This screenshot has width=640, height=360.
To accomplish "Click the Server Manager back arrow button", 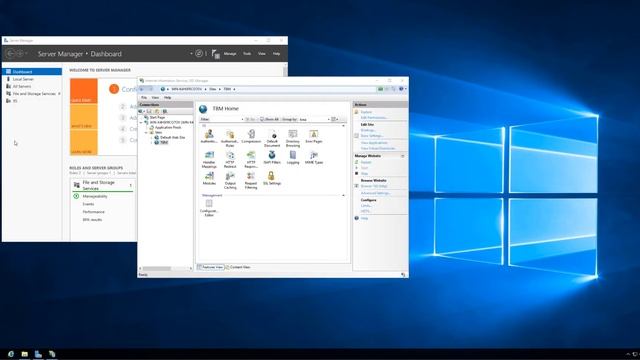I will point(11,53).
